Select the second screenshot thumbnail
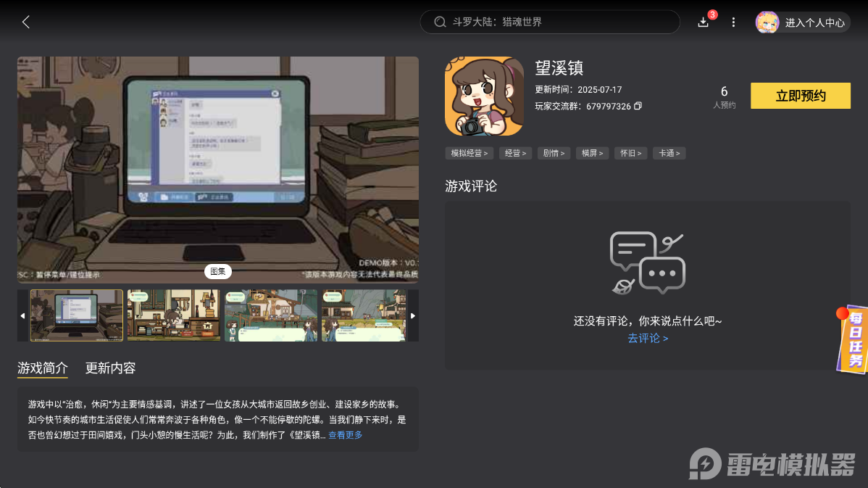Viewport: 868px width, 488px height. tap(173, 315)
